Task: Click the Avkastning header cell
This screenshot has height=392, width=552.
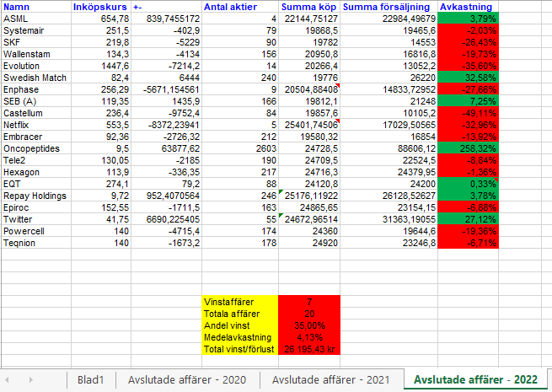Action: click(469, 7)
